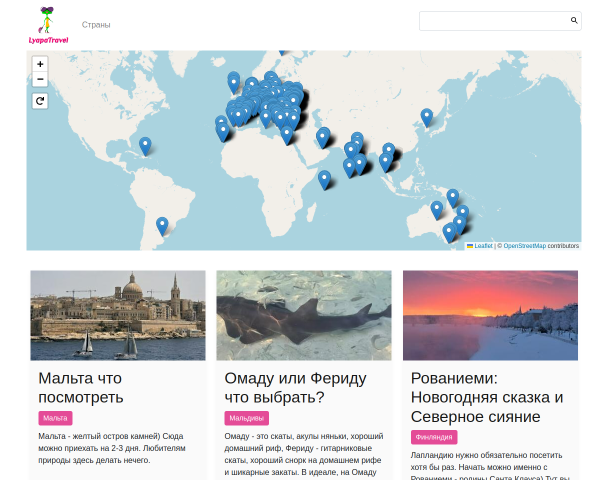Screen dimensions: 600x480
Task: Open the Leaflet attribution link
Action: [483, 246]
